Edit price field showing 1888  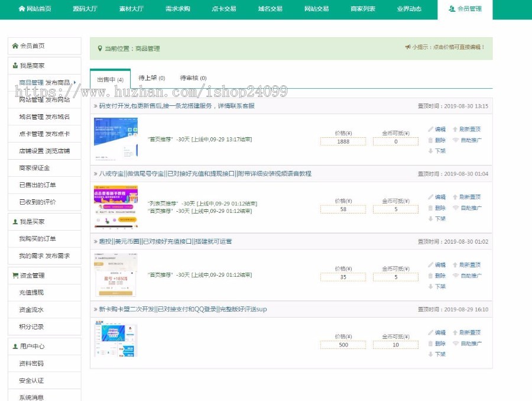tap(343, 141)
